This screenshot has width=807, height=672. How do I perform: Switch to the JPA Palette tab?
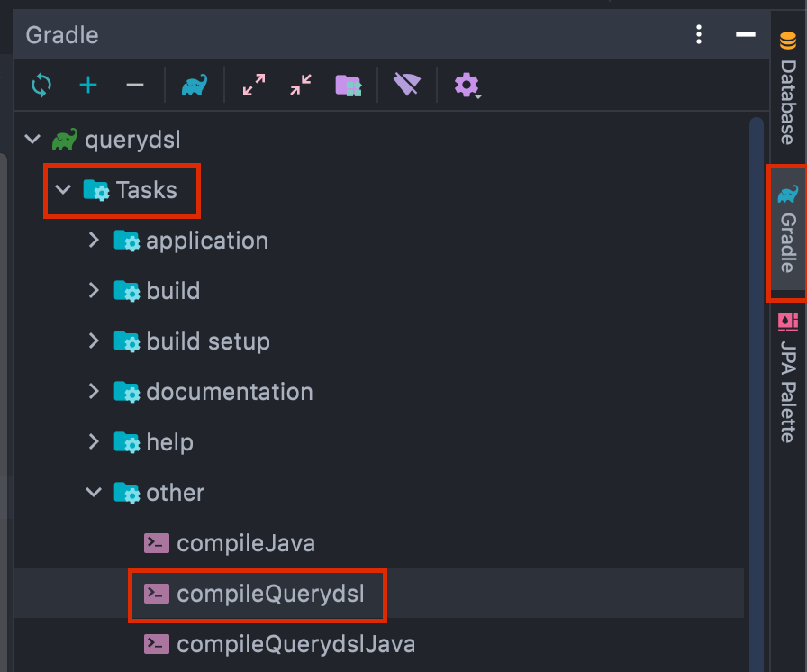[x=788, y=378]
